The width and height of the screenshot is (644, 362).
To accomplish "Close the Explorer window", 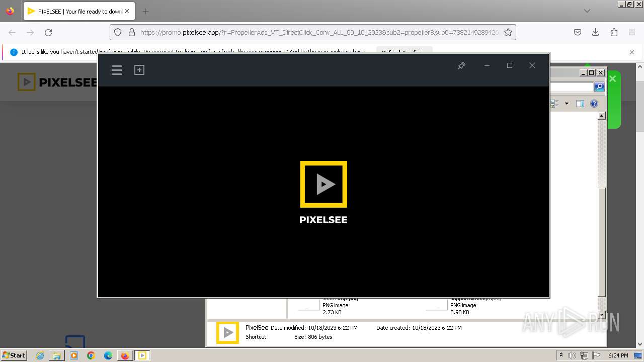I will pyautogui.click(x=600, y=73).
